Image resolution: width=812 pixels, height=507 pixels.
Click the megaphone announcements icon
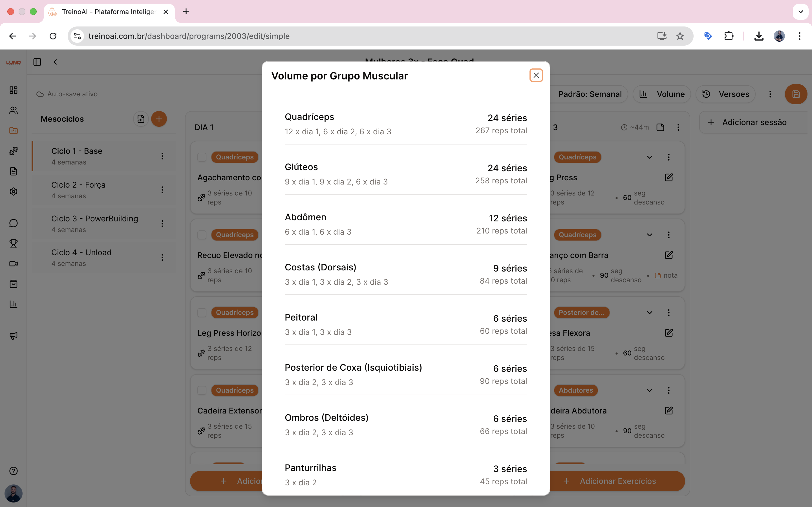pos(14,336)
